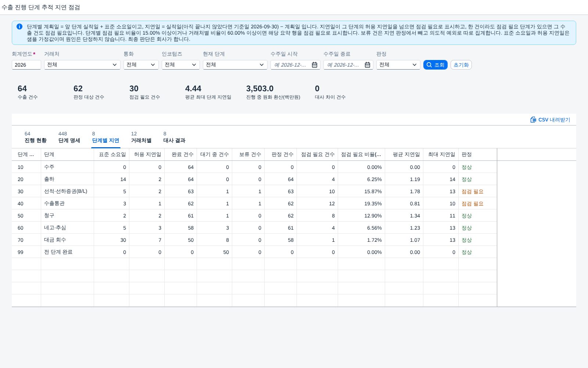Select the 청구 stage cell
This screenshot has width=588, height=368.
(x=68, y=216)
